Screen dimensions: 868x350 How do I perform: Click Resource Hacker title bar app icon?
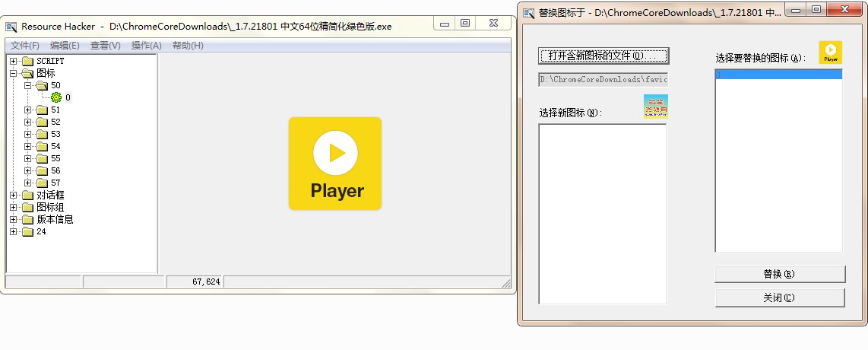[11, 27]
